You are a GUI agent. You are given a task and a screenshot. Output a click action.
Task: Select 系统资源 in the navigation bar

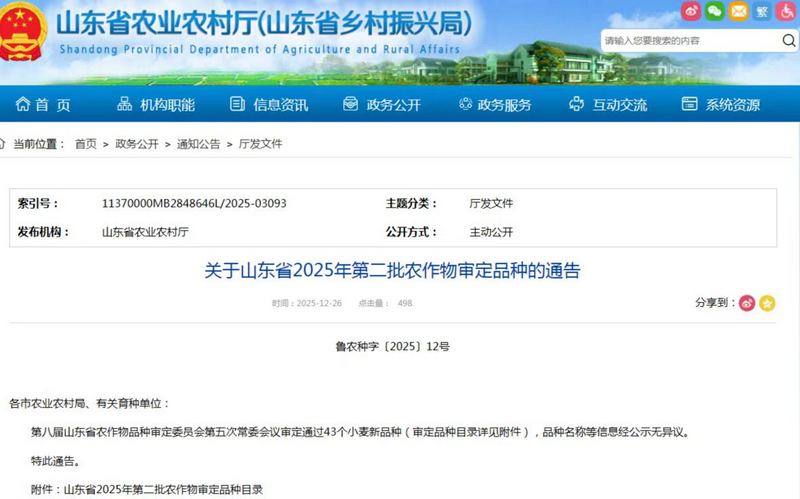click(x=721, y=104)
